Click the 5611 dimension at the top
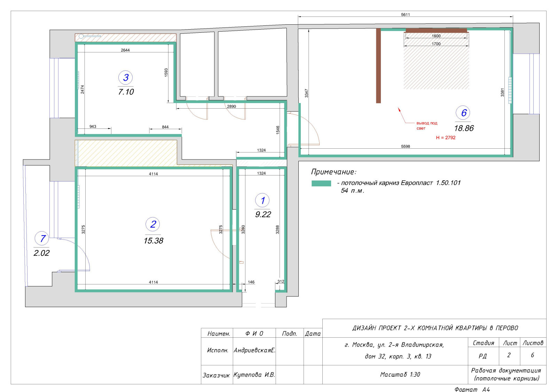 click(406, 15)
